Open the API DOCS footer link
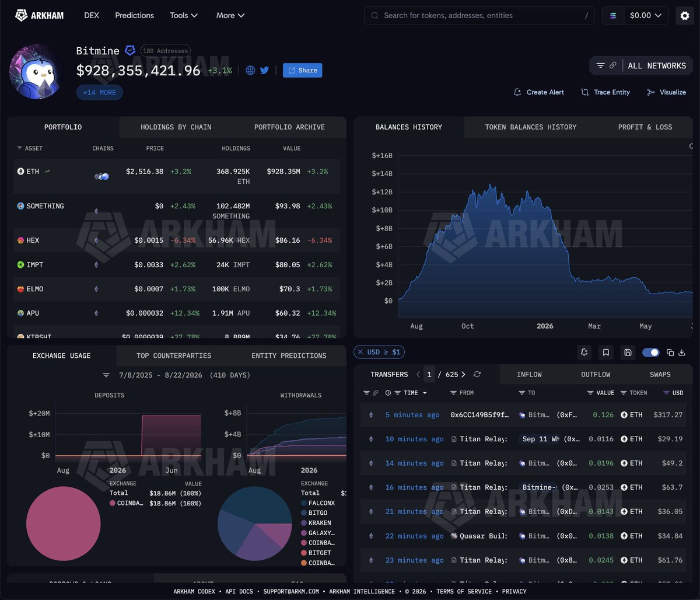700x600 pixels. (238, 591)
